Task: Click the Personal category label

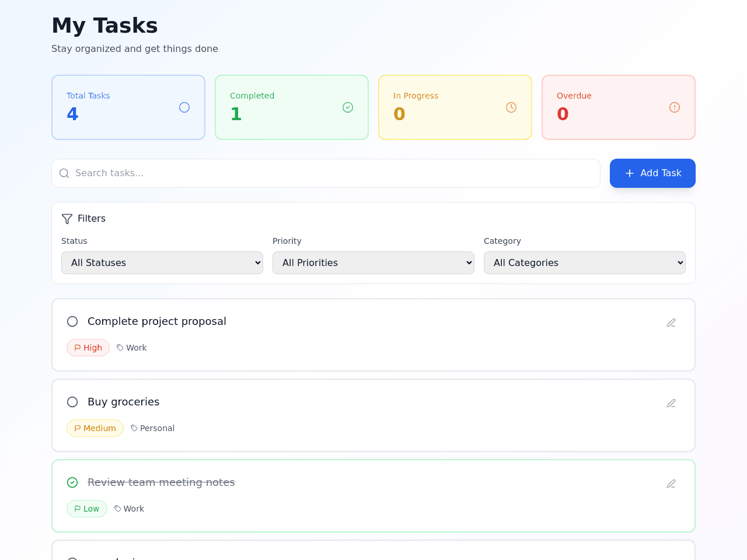Action: tap(157, 428)
